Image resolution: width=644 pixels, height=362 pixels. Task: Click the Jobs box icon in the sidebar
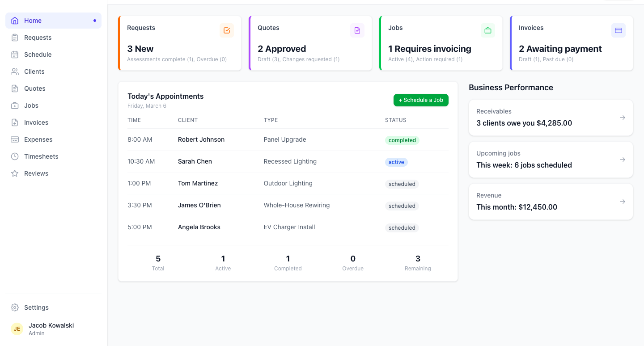14,105
